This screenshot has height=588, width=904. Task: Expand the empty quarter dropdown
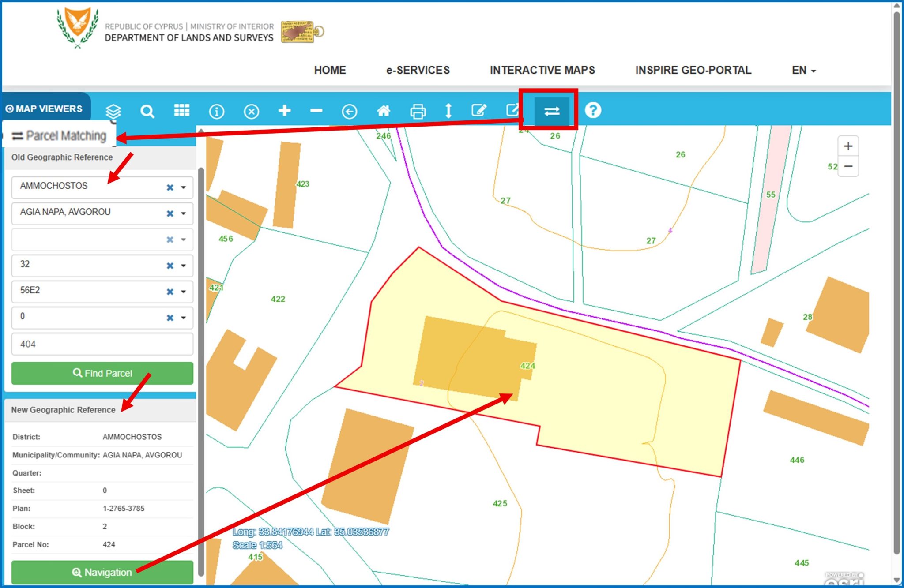(x=184, y=240)
